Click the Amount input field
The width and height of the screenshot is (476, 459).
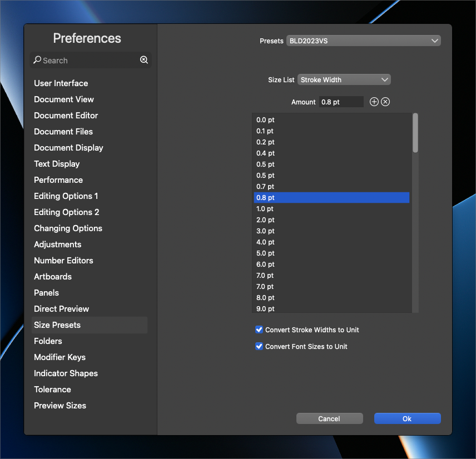(x=341, y=102)
